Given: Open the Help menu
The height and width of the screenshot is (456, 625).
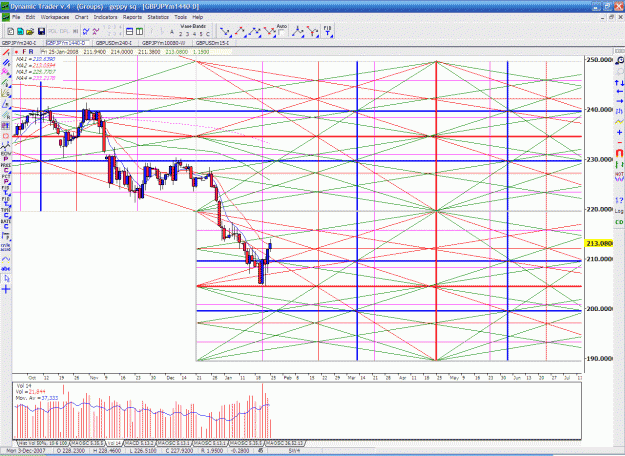Looking at the screenshot, I should 198,17.
